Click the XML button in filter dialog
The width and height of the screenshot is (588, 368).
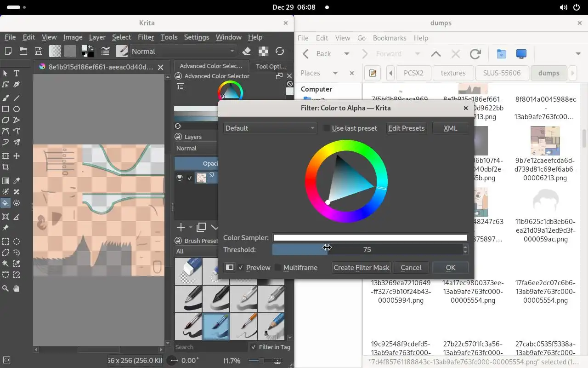tap(450, 128)
